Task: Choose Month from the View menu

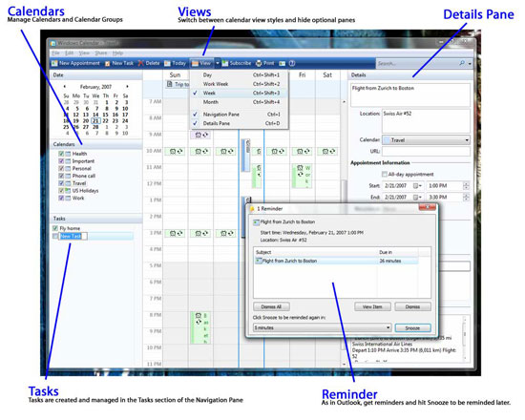Action: pyautogui.click(x=239, y=102)
